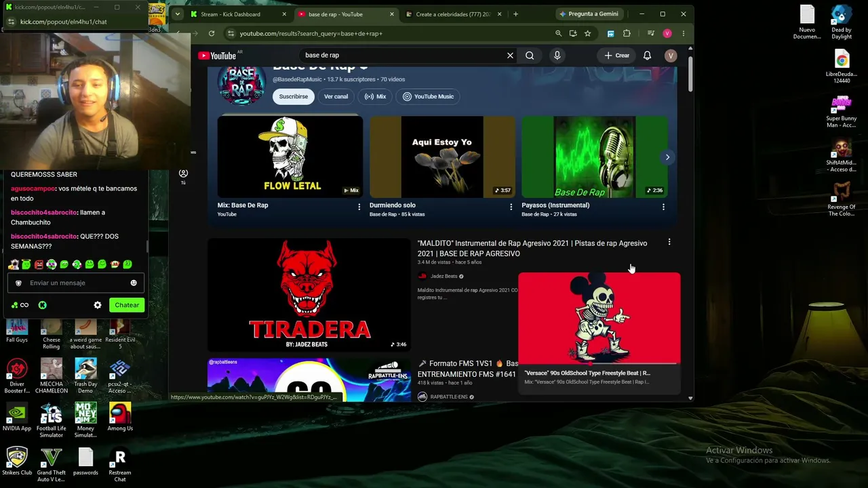Click the YouTube page vertical scrollbar

[690, 75]
